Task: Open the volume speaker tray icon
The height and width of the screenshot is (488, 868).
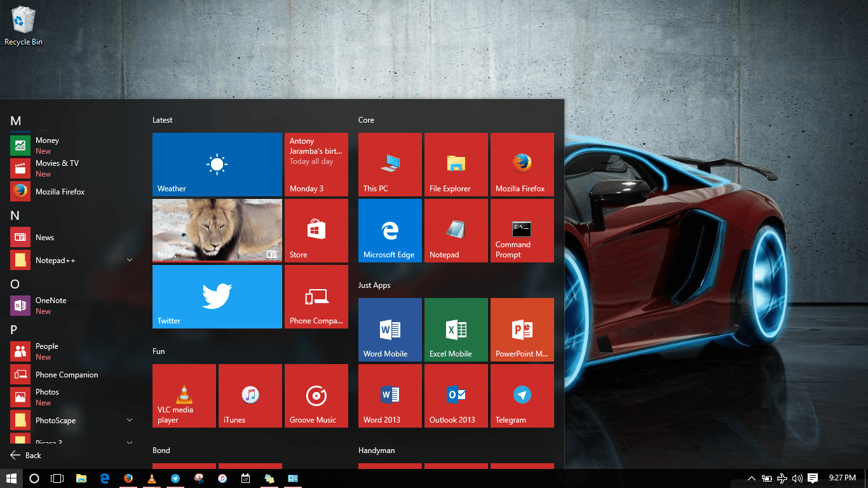Action: (x=797, y=478)
